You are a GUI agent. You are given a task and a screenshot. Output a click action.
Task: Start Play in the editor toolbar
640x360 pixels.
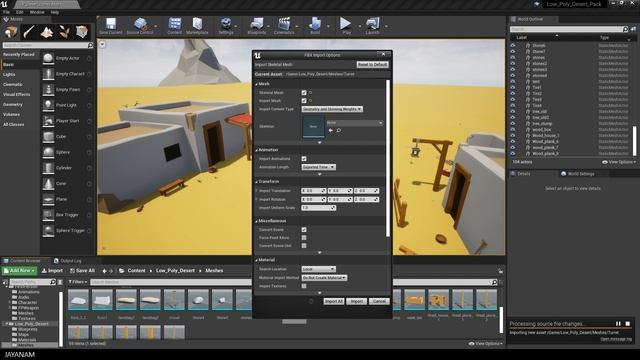(346, 24)
